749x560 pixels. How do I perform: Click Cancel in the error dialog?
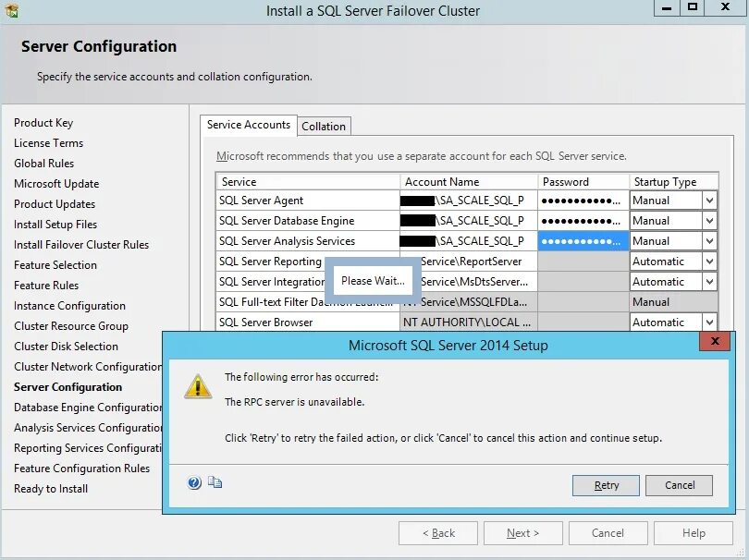click(680, 485)
